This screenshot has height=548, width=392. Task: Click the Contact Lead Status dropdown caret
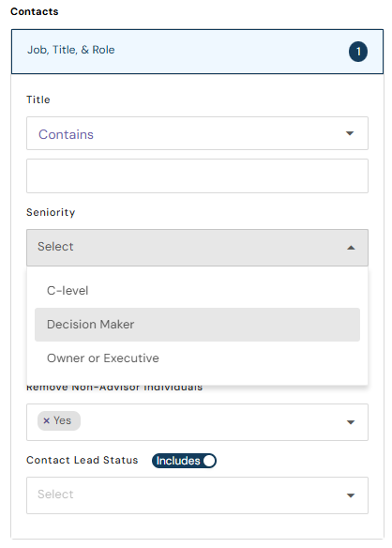tap(351, 495)
